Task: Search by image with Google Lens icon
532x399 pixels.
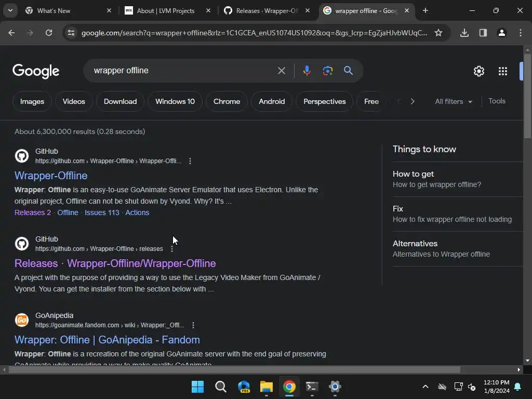Action: click(x=327, y=71)
